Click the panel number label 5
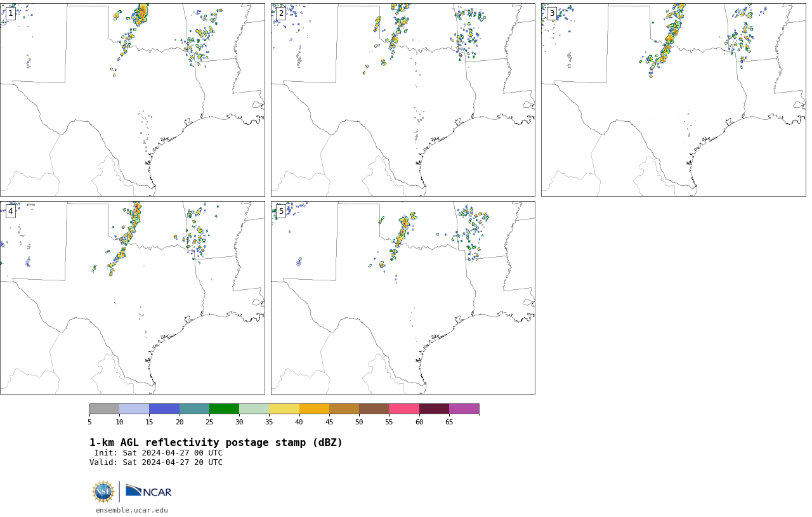Image resolution: width=812 pixels, height=517 pixels. point(281,211)
